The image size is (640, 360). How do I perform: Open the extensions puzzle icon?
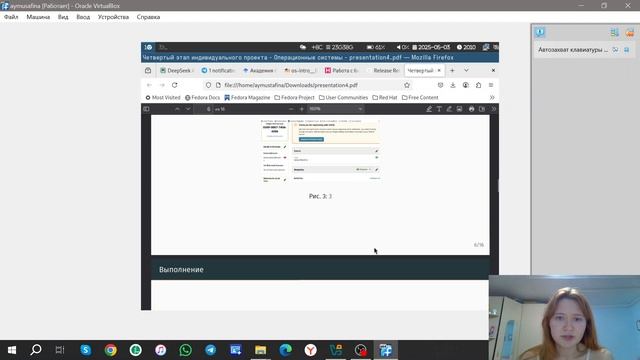click(478, 85)
